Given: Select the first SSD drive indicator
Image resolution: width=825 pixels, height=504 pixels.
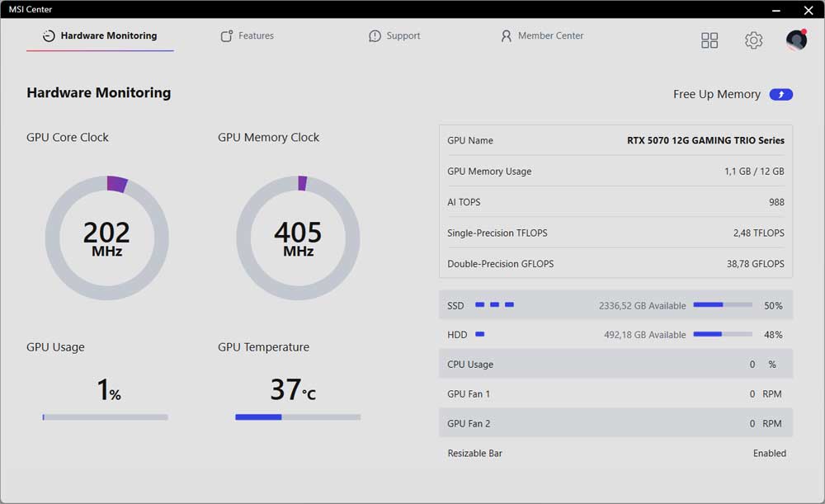Looking at the screenshot, I should [480, 304].
